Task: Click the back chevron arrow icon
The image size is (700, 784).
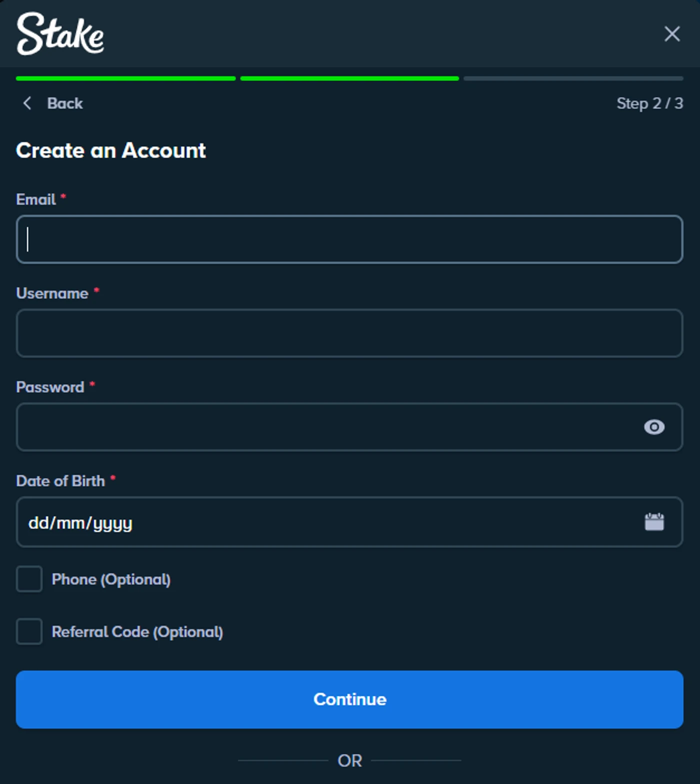Action: pos(27,103)
